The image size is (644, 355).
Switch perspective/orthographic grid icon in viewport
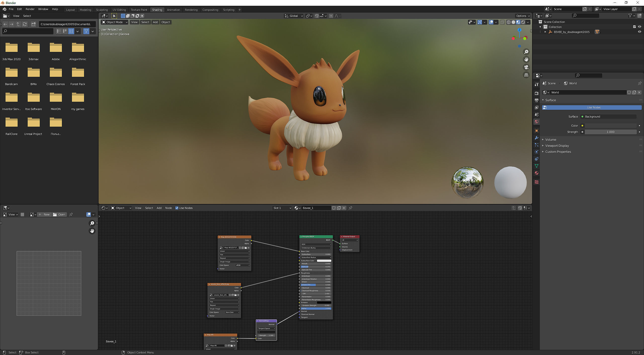coord(526,75)
